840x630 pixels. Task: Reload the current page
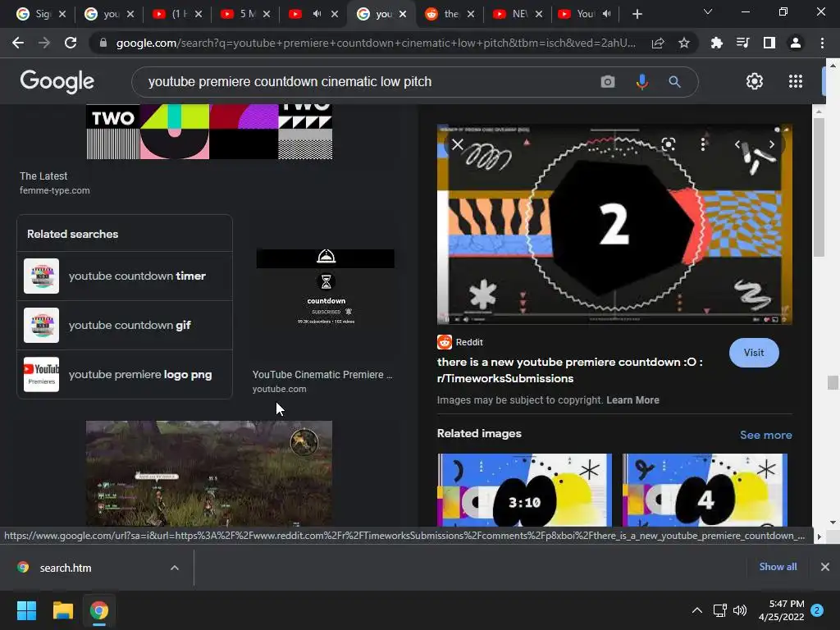click(71, 43)
